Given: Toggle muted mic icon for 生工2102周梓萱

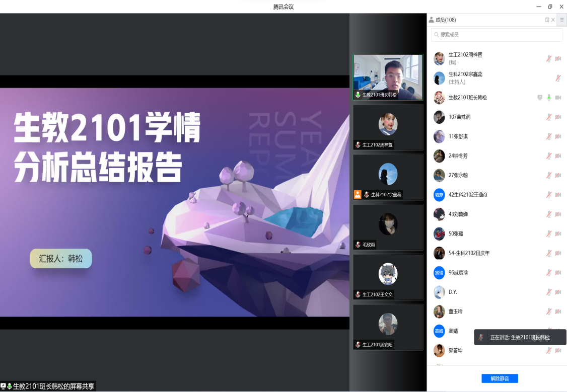Looking at the screenshot, I should (549, 58).
